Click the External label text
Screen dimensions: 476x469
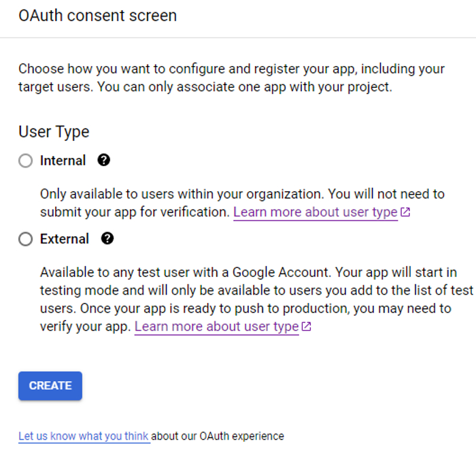[65, 239]
